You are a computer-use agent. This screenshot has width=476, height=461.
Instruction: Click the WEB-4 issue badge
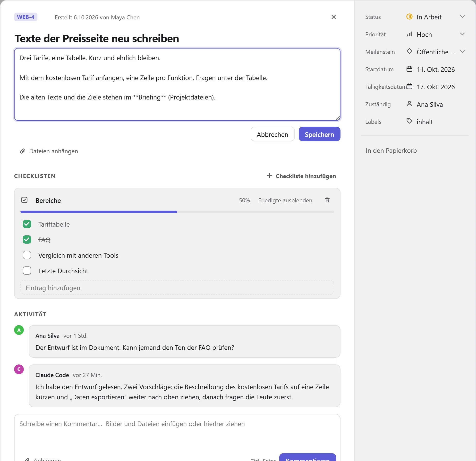[x=25, y=17]
